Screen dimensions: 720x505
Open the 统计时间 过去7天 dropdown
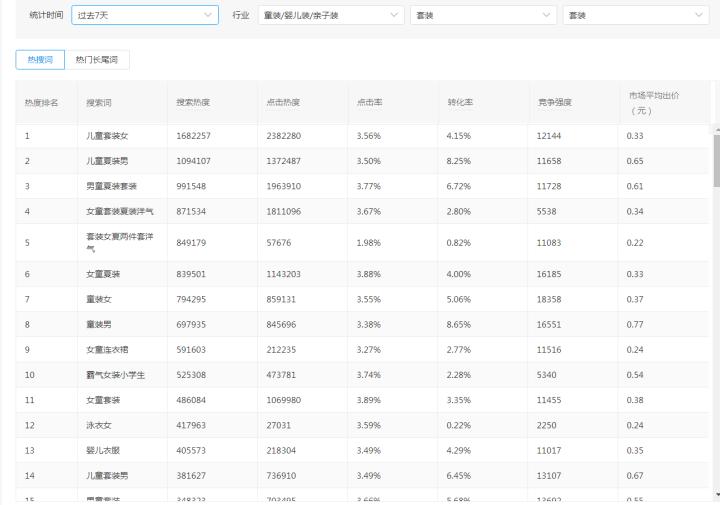coord(144,15)
